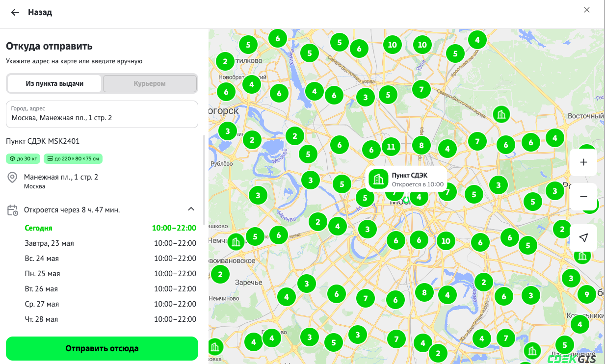Image resolution: width=605 pixels, height=364 pixels.
Task: Click the 'Назад' label
Action: click(40, 12)
